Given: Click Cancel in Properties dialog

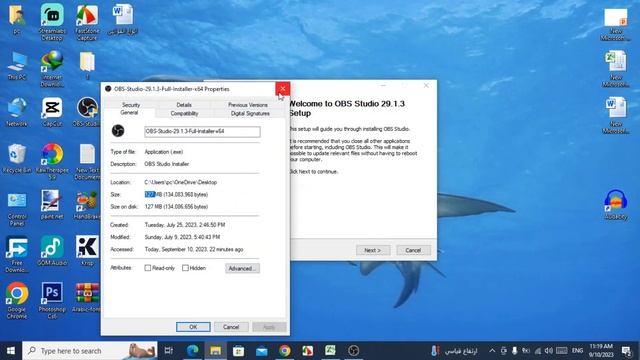Looking at the screenshot, I should click(231, 327).
